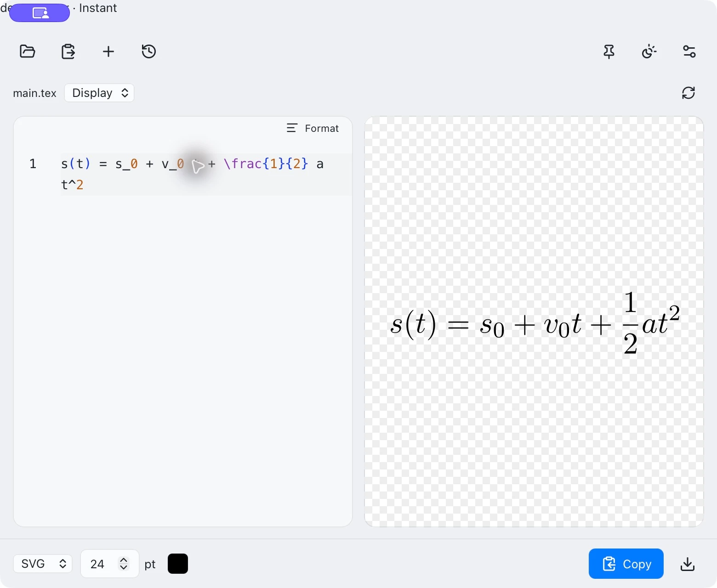The width and height of the screenshot is (717, 588).
Task: Toggle the light/dark theme icon
Action: pyautogui.click(x=649, y=51)
